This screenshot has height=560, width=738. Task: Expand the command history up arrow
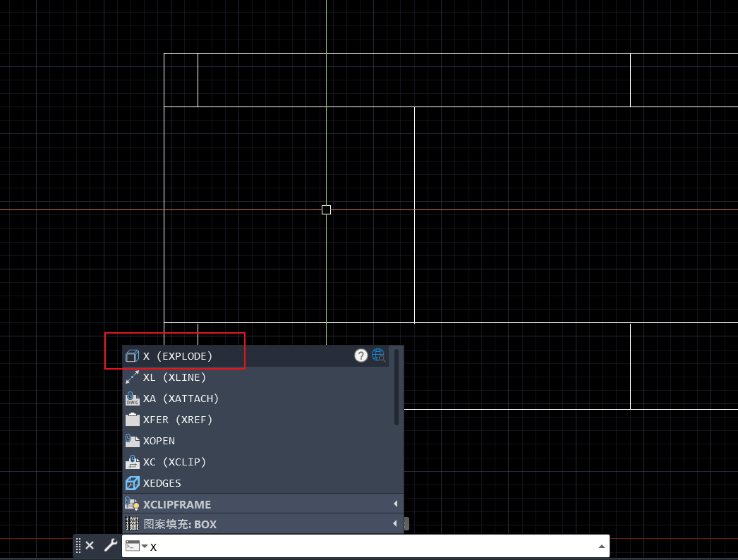click(x=601, y=546)
